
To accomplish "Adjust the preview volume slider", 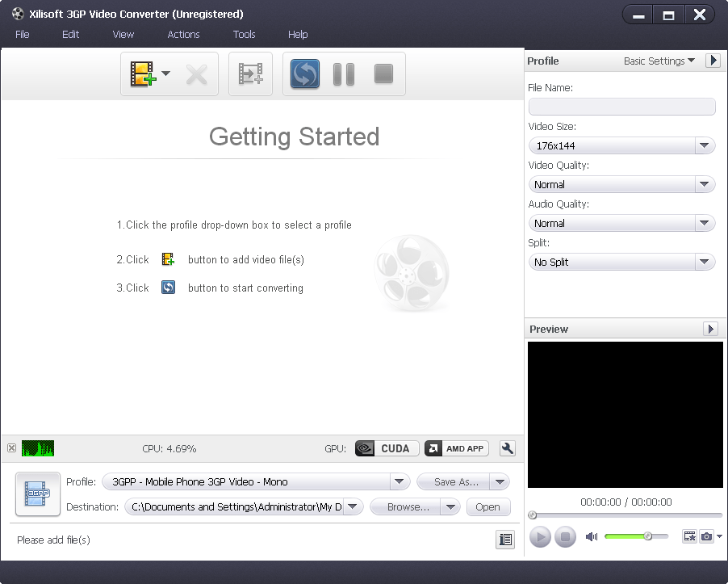I will click(x=648, y=536).
